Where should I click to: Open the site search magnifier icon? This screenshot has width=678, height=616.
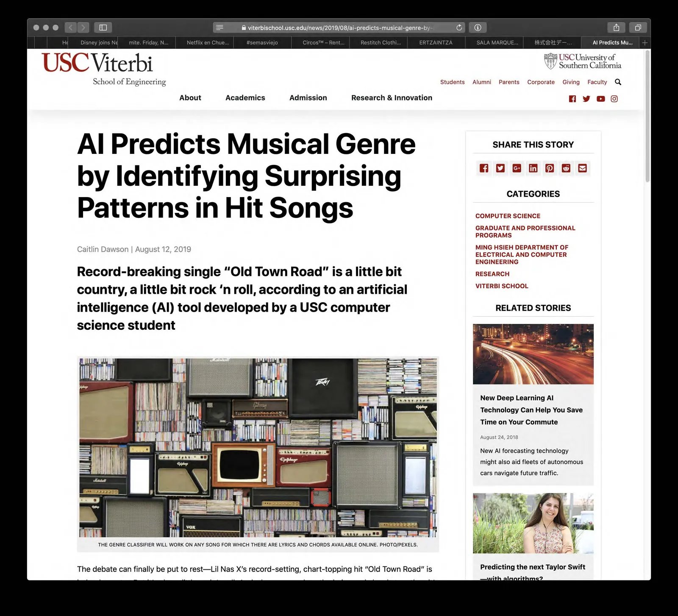(x=618, y=82)
